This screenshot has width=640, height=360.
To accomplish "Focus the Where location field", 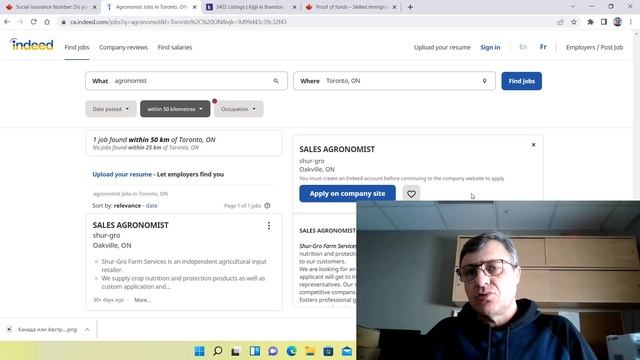I will click(x=394, y=81).
